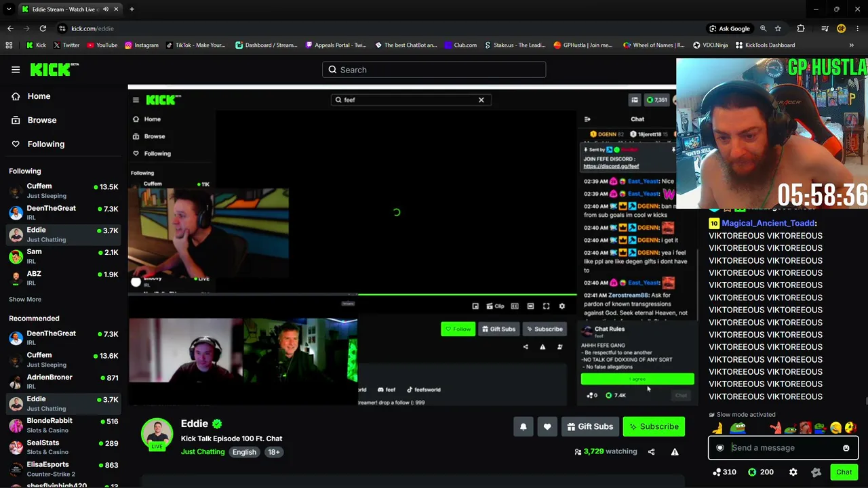Open the Chrome three-dot menu
This screenshot has width=868, height=488.
tap(858, 28)
